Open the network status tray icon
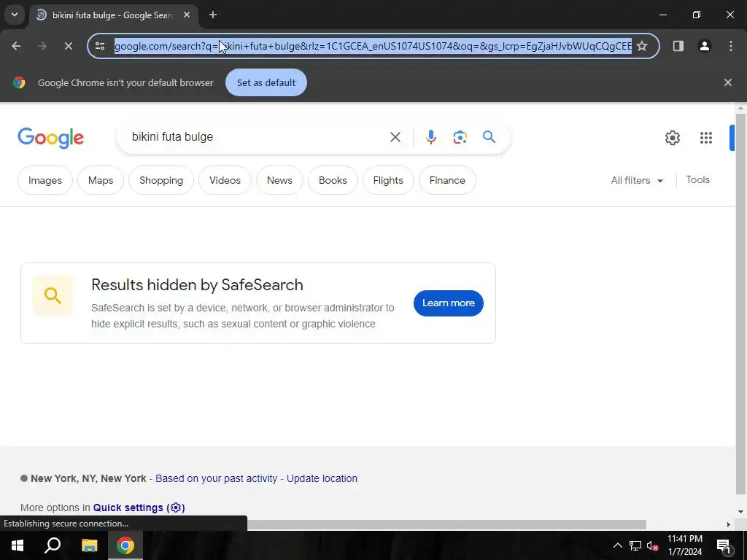The height and width of the screenshot is (560, 747). click(635, 545)
